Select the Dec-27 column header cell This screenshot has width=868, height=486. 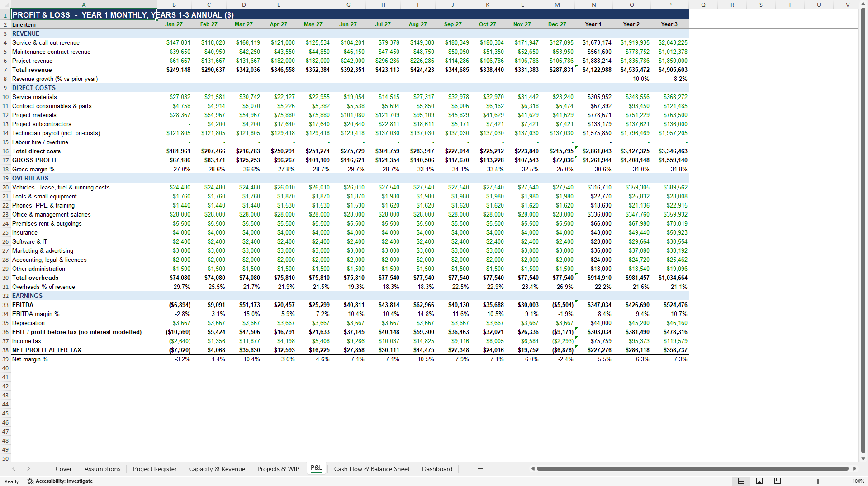point(557,24)
